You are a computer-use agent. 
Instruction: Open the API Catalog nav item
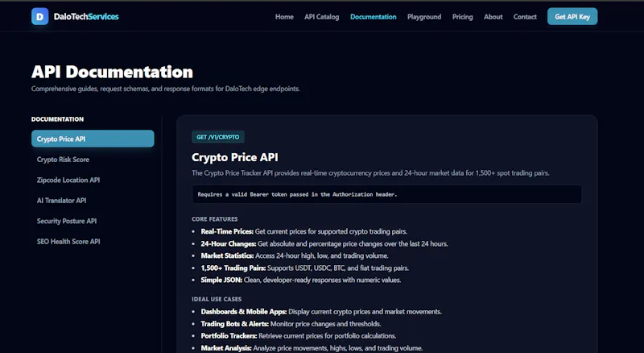[321, 17]
